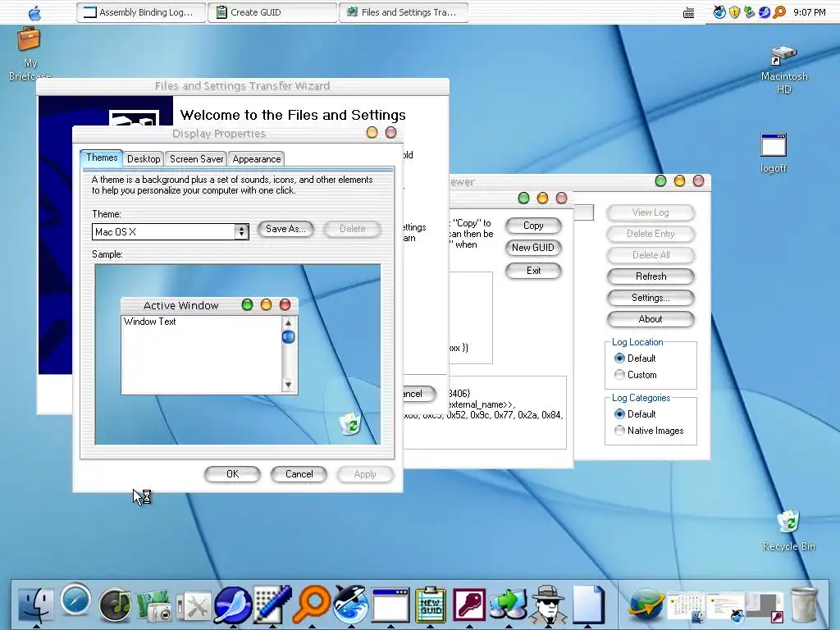Click Refresh in the log viewer window
Viewport: 840px width, 630px height.
pos(651,276)
